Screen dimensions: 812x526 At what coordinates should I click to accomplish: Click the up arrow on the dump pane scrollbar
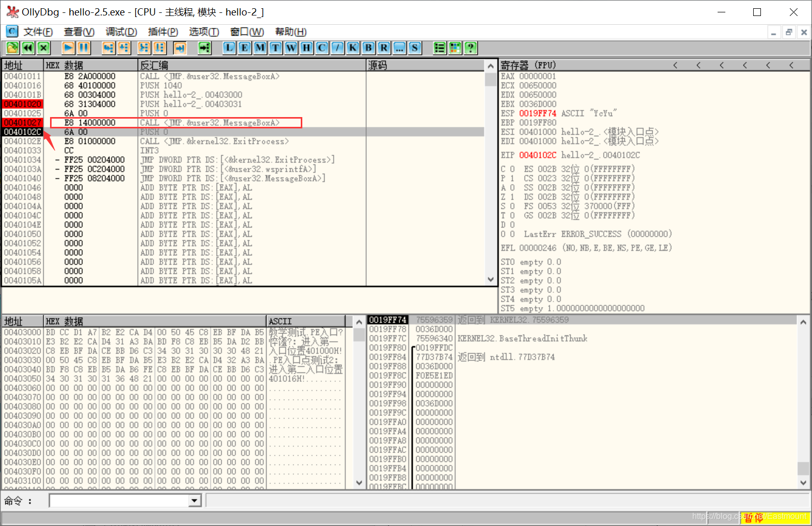(359, 322)
